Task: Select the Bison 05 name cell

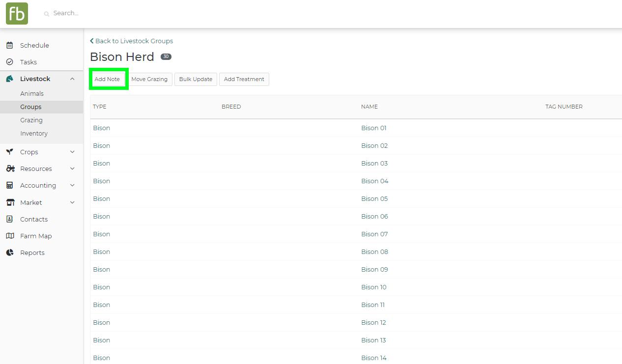Action: pos(374,198)
